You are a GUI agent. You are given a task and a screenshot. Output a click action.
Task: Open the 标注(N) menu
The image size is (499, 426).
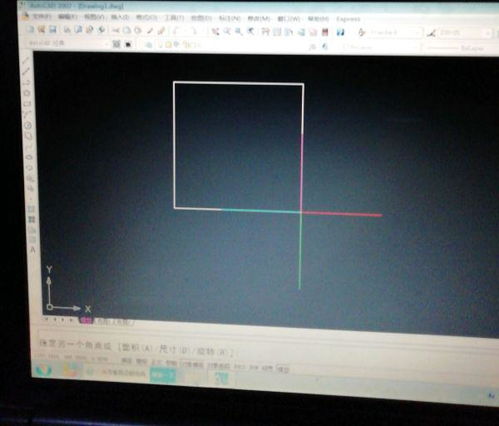coord(229,19)
